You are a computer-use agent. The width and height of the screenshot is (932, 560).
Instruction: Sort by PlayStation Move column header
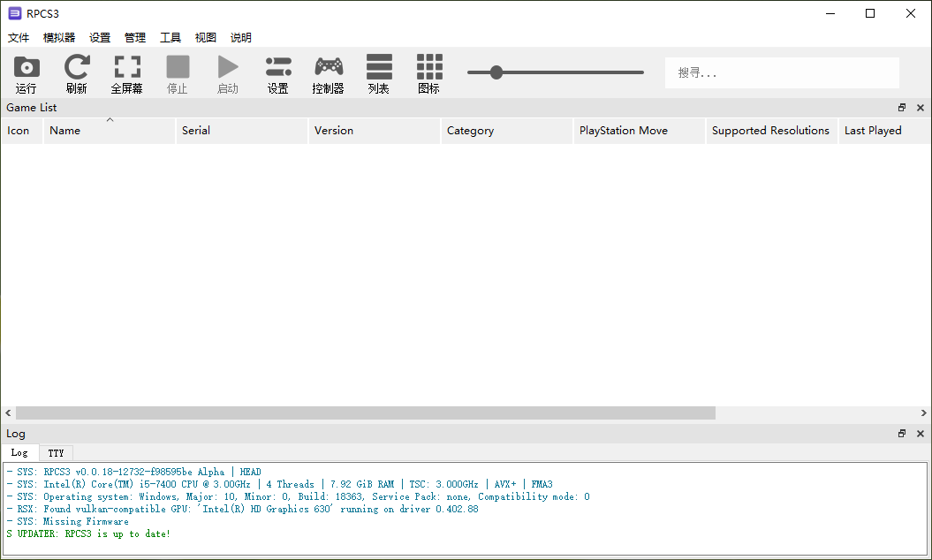(640, 131)
